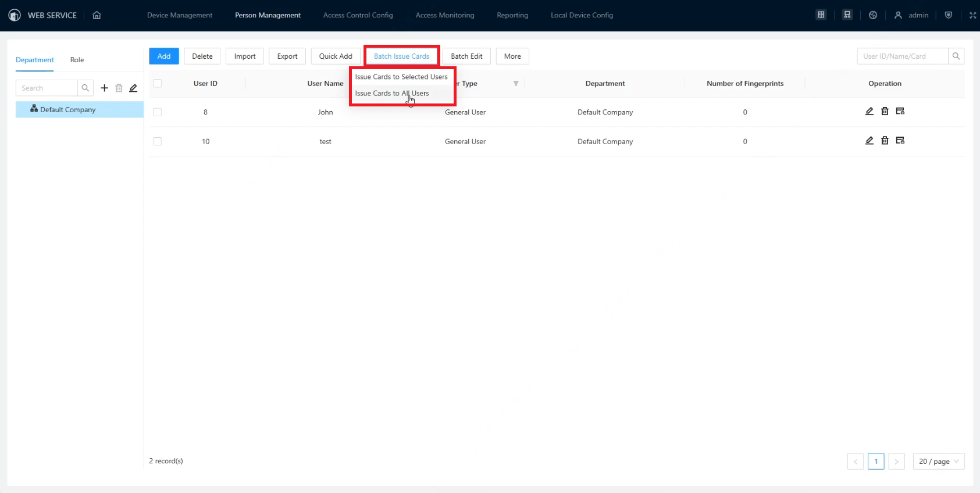
Task: Click the user search magnifier icon
Action: click(956, 56)
